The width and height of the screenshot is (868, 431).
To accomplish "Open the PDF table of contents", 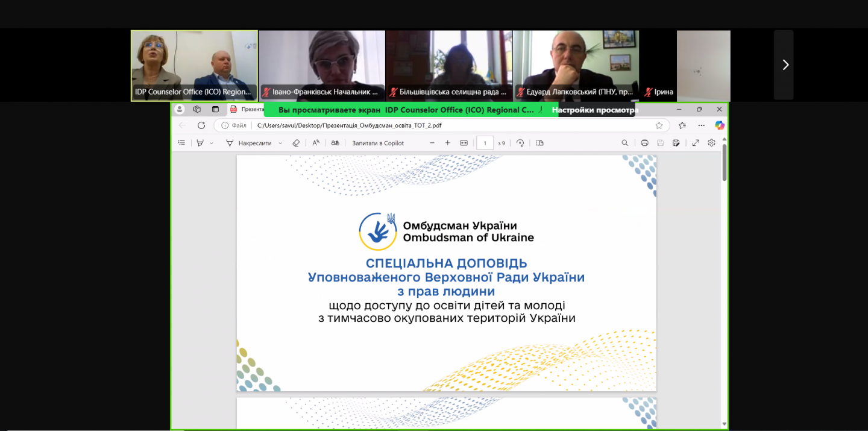I will [181, 143].
